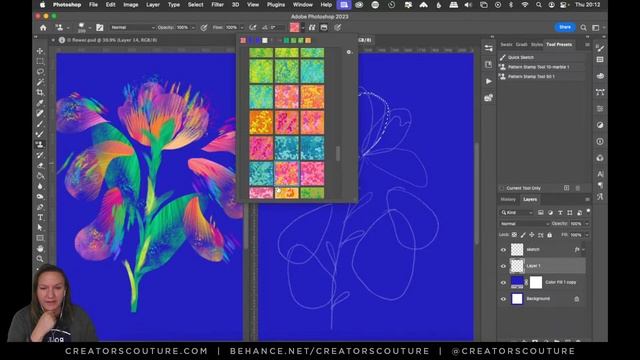The width and height of the screenshot is (640, 360).
Task: Open the Properties panel icon
Action: 489,48
